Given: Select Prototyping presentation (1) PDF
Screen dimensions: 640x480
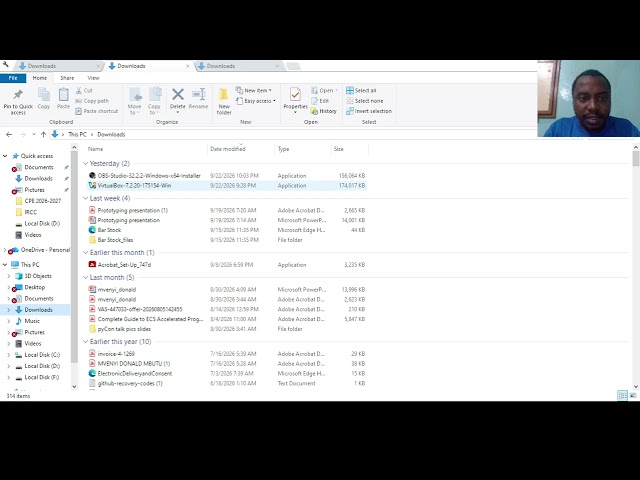Looking at the screenshot, I should click(x=133, y=210).
